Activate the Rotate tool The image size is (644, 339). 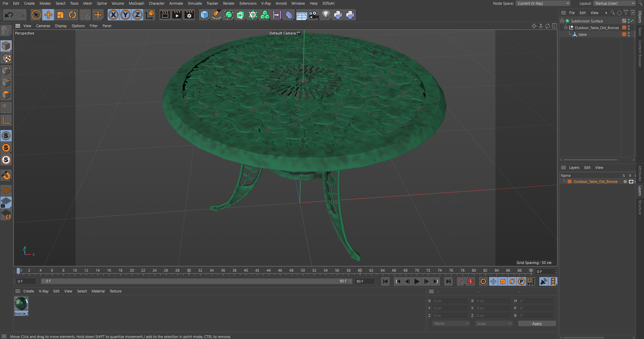[x=72, y=15]
